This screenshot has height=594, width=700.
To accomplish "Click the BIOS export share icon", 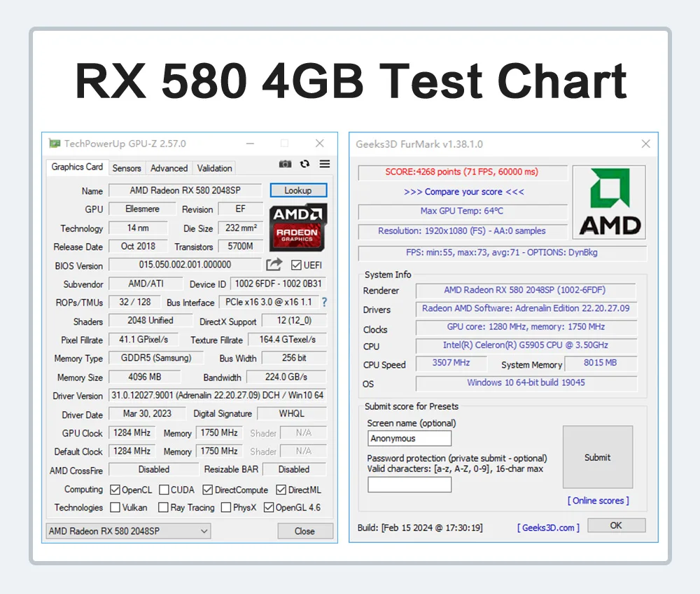I will pos(274,264).
